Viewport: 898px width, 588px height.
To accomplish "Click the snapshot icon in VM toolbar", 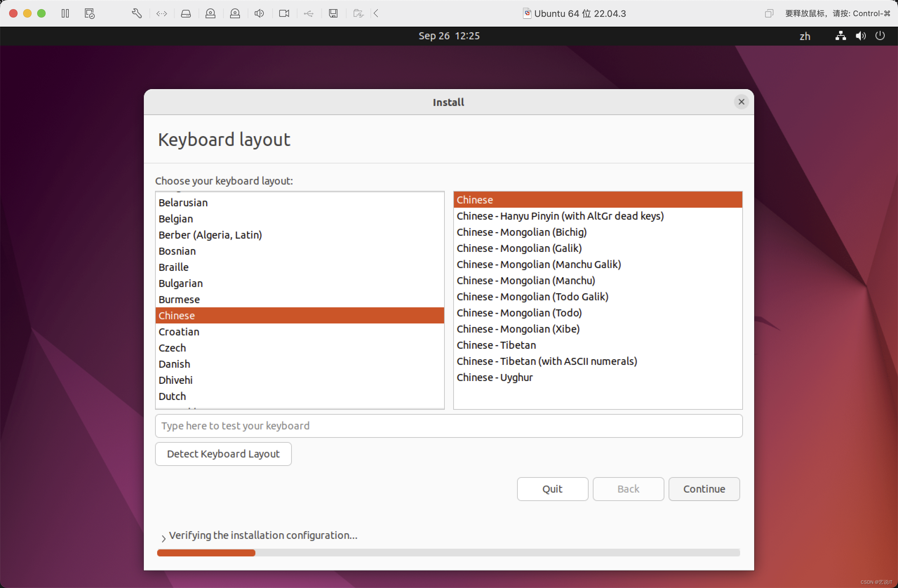I will (89, 13).
